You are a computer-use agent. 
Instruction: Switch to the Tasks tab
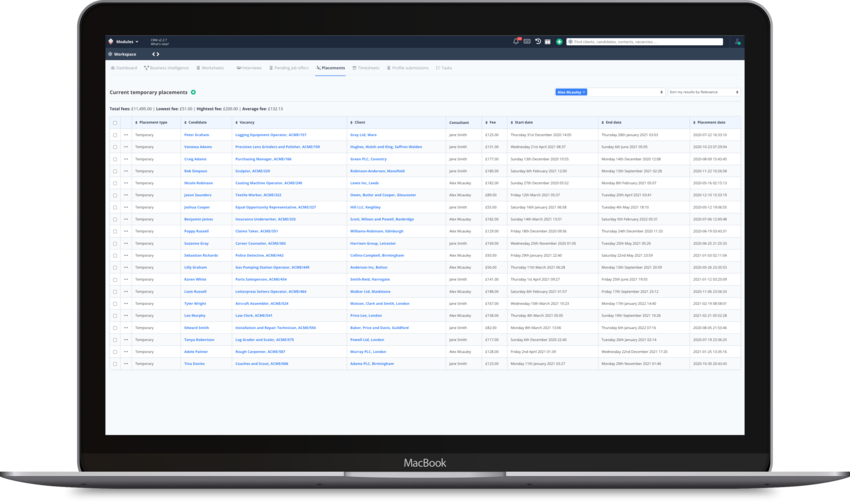coord(444,68)
